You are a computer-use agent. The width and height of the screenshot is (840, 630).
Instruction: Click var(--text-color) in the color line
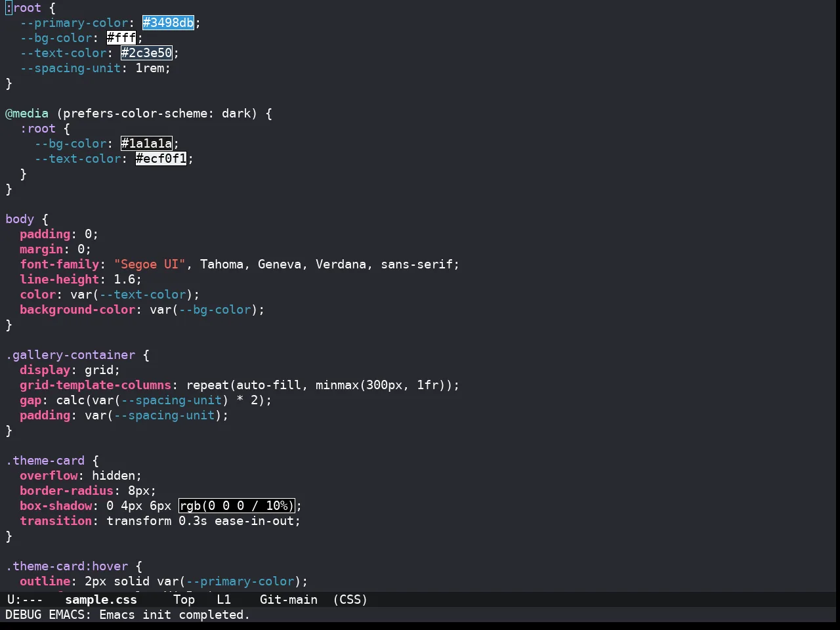coord(131,295)
